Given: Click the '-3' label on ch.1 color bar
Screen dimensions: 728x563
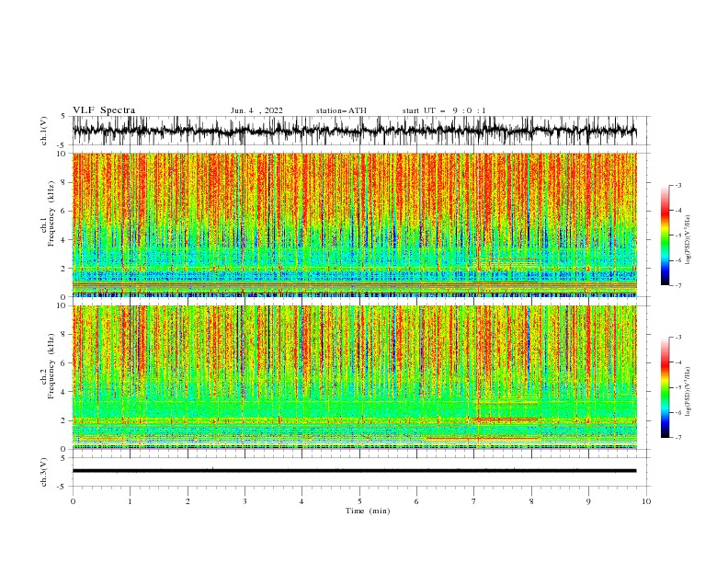Looking at the screenshot, I should pyautogui.click(x=678, y=185).
